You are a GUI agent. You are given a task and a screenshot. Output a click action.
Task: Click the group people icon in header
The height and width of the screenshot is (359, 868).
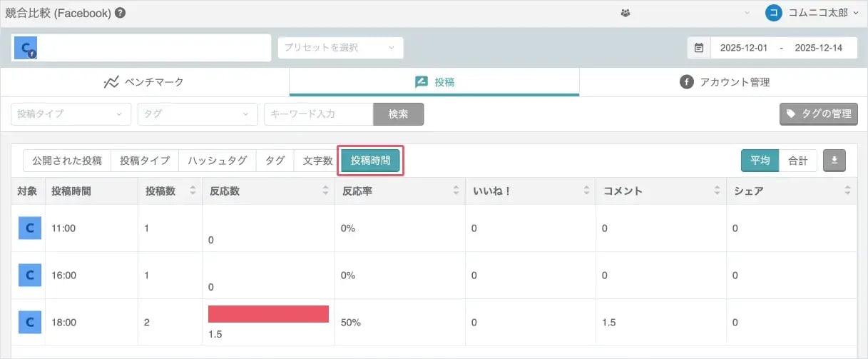coord(626,13)
